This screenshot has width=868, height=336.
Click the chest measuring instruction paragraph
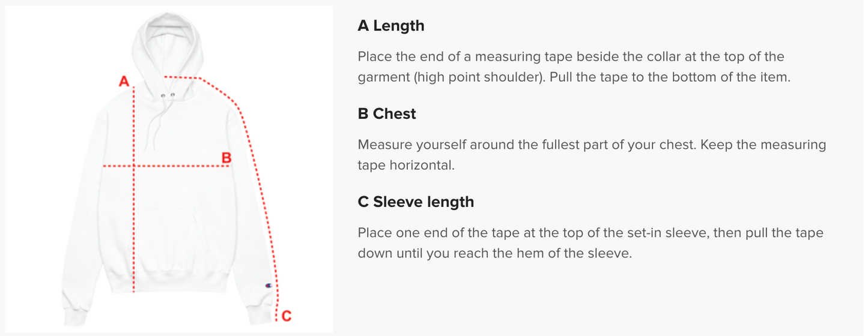point(592,155)
